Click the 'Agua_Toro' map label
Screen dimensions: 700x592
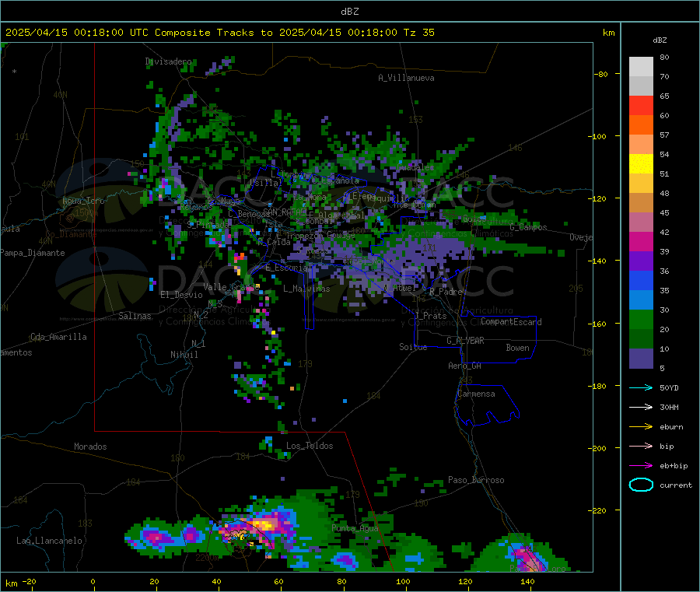pos(83,201)
